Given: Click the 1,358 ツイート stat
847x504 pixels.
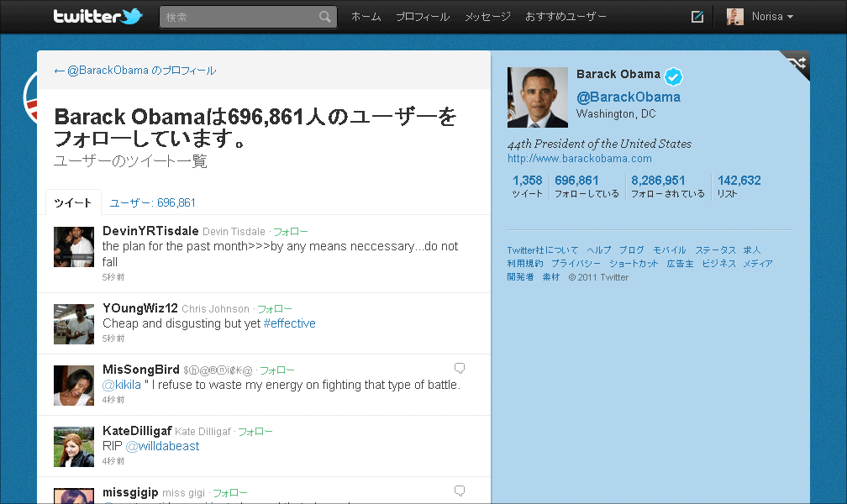Looking at the screenshot, I should click(527, 186).
